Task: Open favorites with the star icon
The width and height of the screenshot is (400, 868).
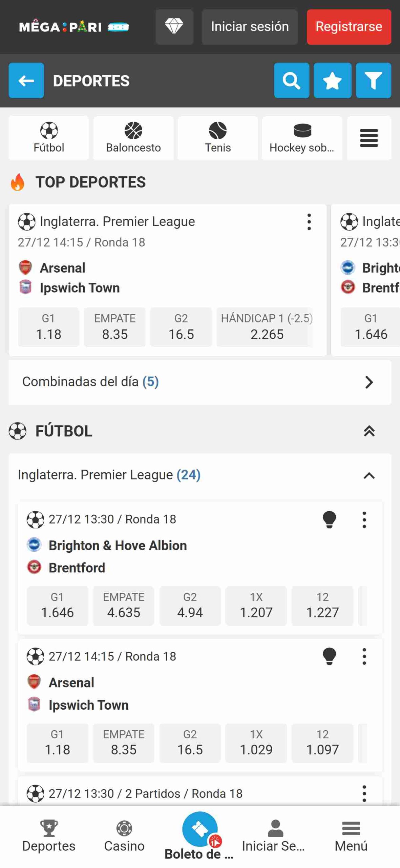Action: point(332,80)
